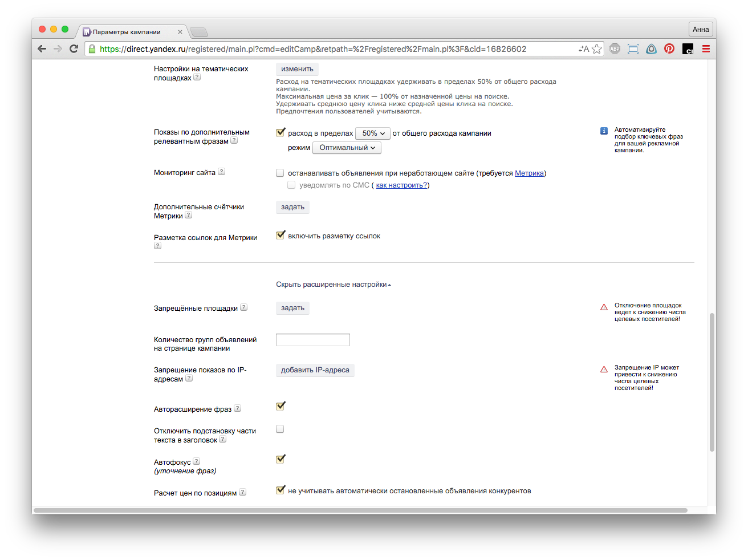Collapse Скрыть расширенные настройки section
Image resolution: width=748 pixels, height=560 pixels.
333,285
